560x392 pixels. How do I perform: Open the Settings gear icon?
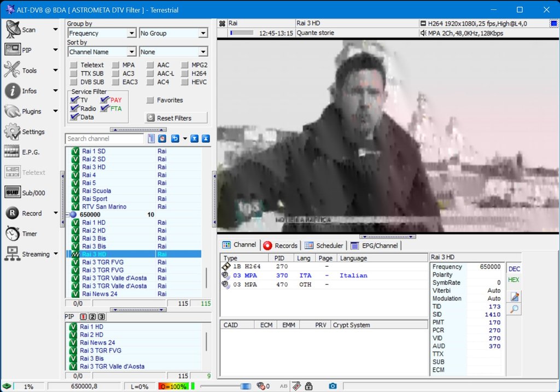pyautogui.click(x=13, y=132)
